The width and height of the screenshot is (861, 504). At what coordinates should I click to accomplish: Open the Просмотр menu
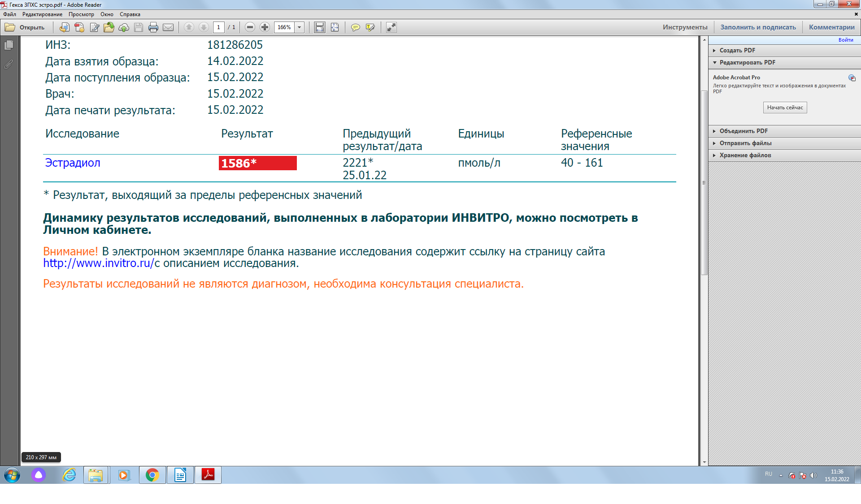pos(81,14)
